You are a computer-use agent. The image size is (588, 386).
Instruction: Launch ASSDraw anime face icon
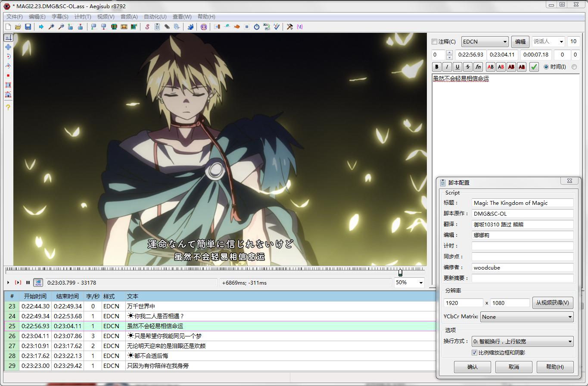click(x=204, y=27)
